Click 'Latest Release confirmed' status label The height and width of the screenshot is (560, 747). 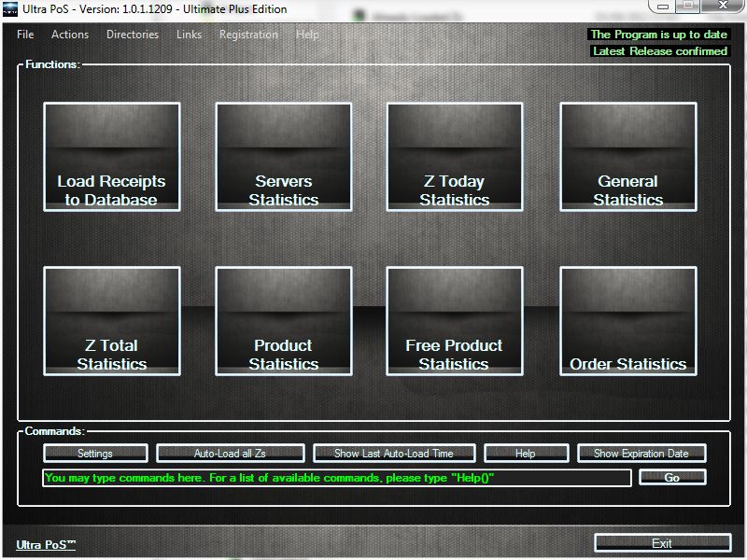point(660,51)
